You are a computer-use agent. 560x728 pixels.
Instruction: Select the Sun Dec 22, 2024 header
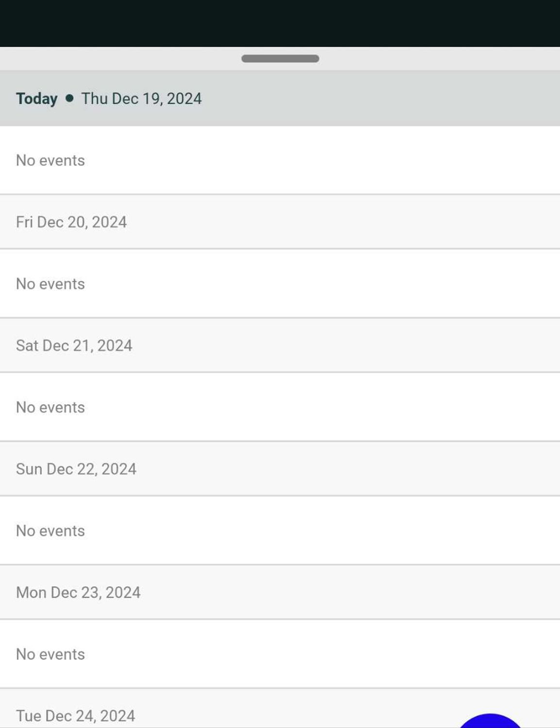[x=76, y=469]
